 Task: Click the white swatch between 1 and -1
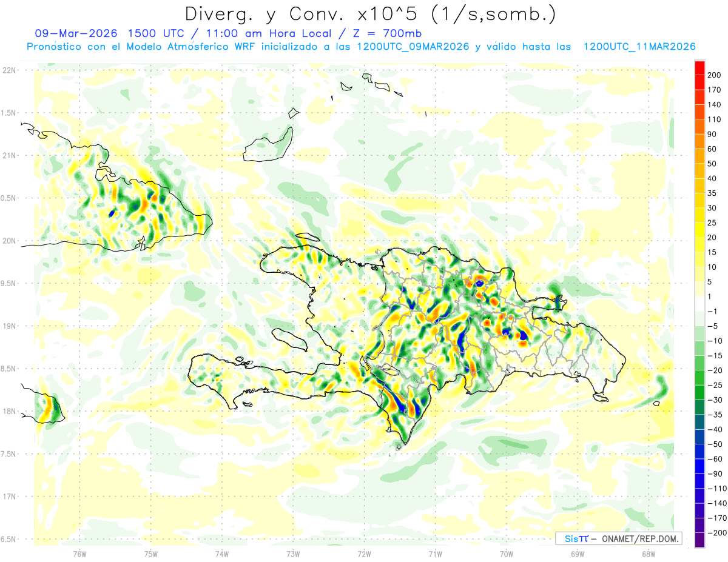(699, 304)
